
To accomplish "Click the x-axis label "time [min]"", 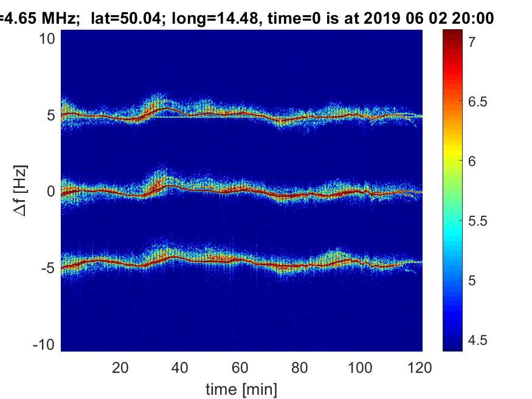I will 241,388.
